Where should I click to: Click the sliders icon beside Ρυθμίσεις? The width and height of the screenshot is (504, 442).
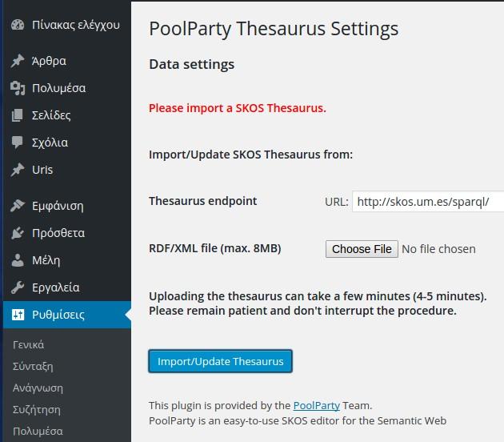(18, 315)
